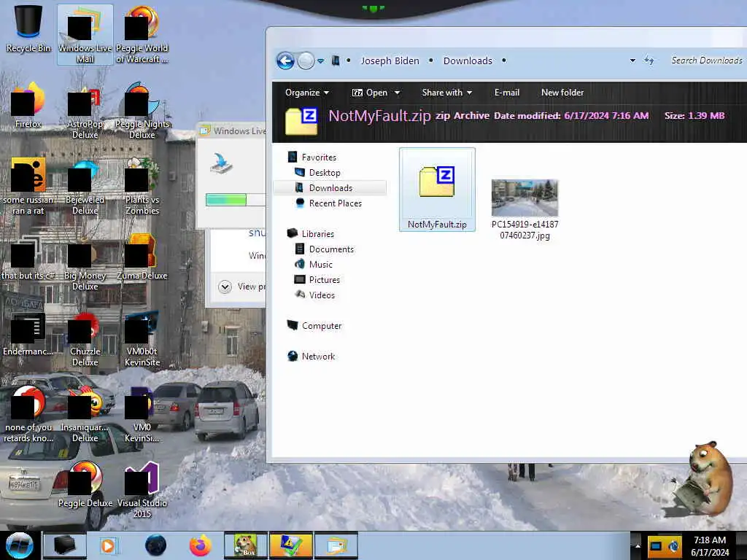The height and width of the screenshot is (560, 747).
Task: Select VM0 KevinSi... desktop icon
Action: coord(142,414)
